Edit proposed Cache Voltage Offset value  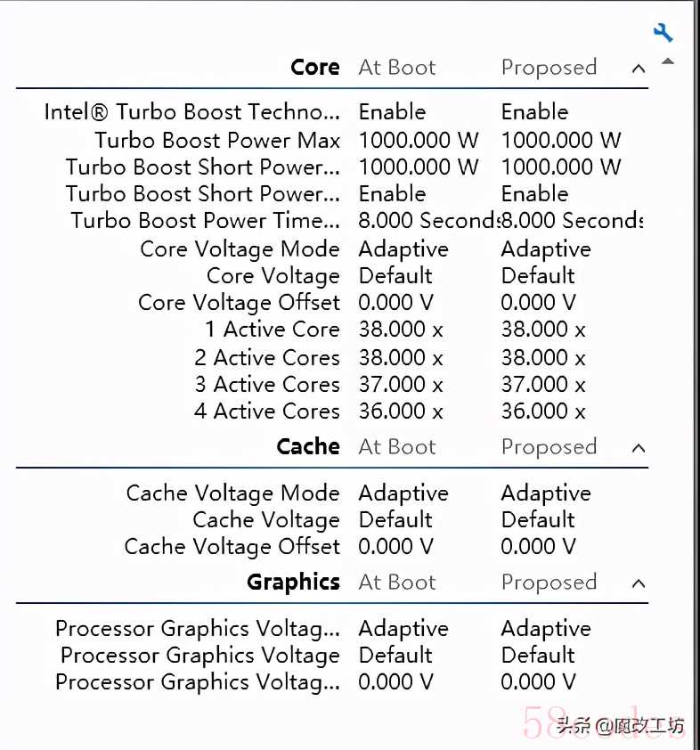point(539,546)
